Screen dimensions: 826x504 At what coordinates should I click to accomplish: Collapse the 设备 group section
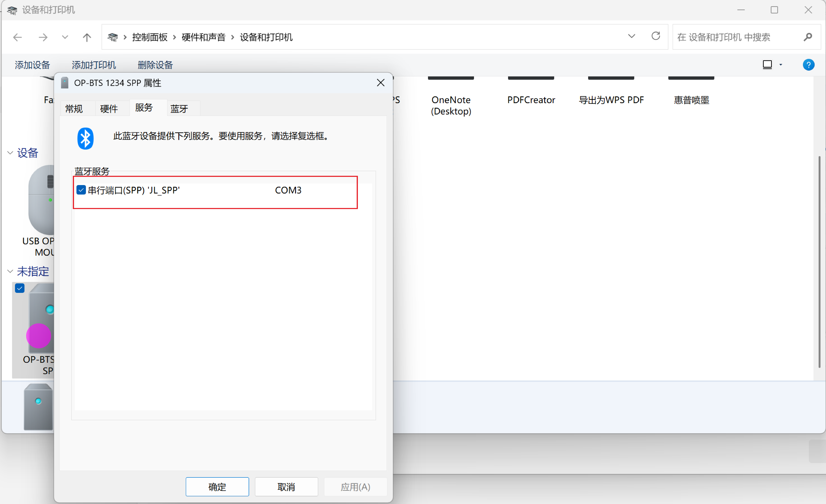click(10, 153)
